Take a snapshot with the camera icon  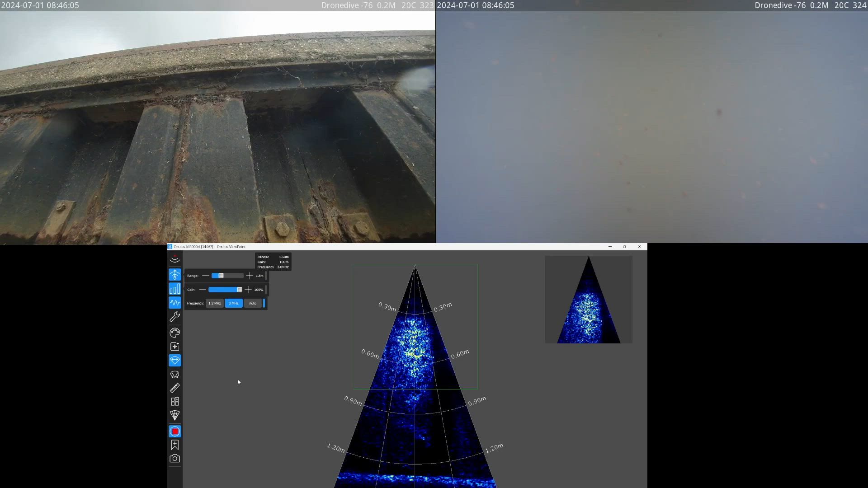[x=175, y=459]
